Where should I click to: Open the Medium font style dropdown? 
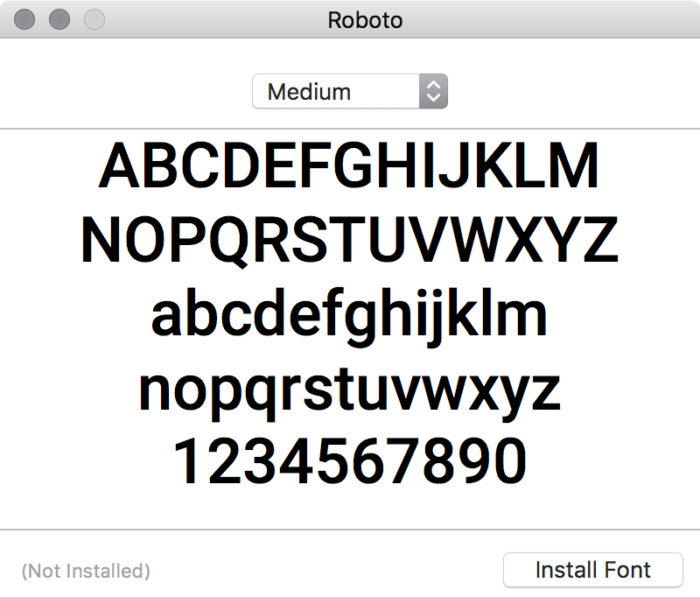[350, 91]
